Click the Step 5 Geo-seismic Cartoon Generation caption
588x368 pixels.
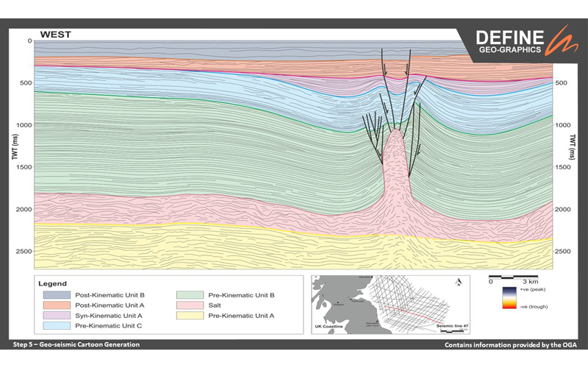coord(76,344)
